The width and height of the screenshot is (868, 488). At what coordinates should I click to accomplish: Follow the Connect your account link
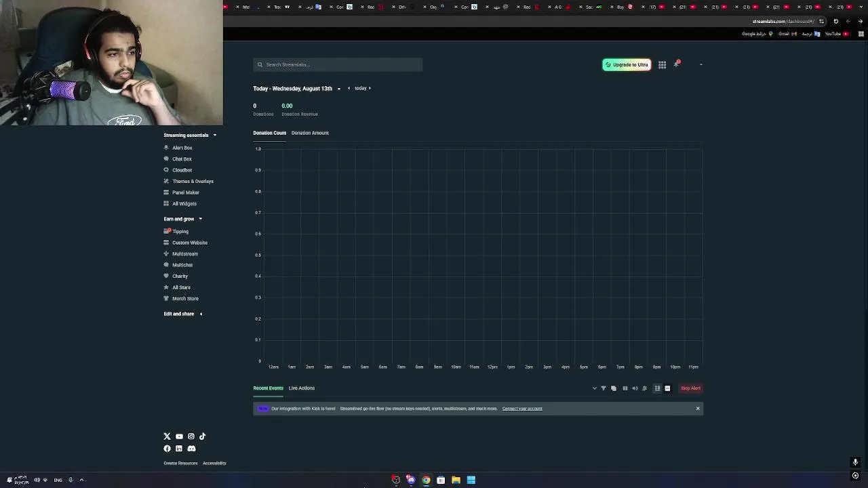(522, 409)
